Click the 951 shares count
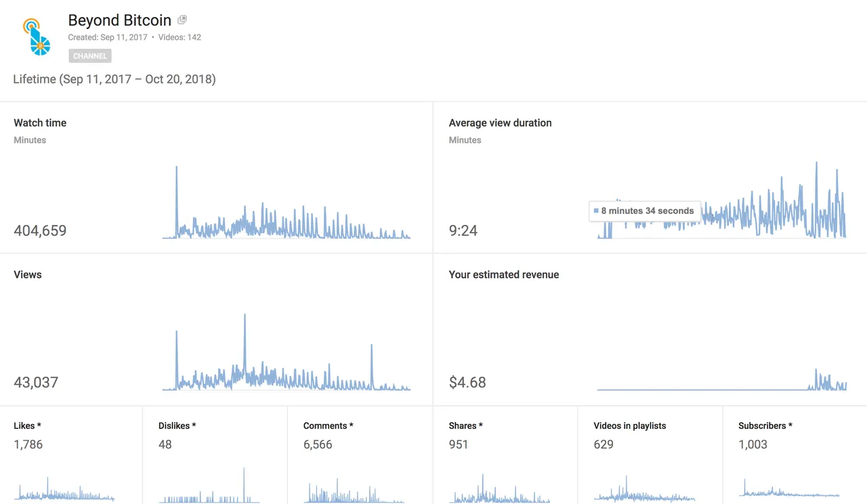The height and width of the screenshot is (504, 867). [459, 444]
